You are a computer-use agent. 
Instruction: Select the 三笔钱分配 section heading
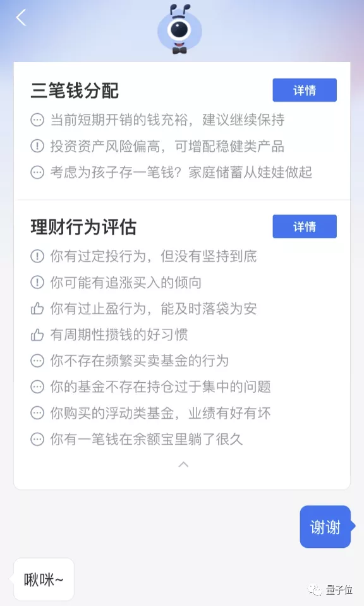coord(74,90)
